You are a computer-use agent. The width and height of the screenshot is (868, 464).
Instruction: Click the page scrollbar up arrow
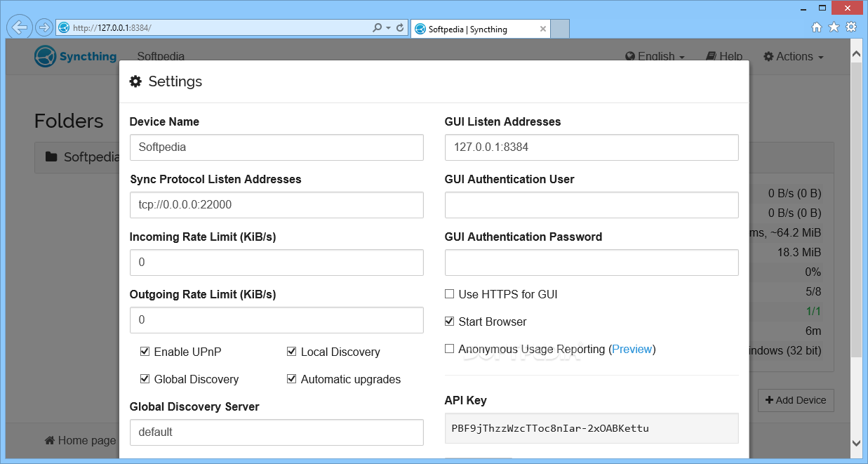pos(856,53)
